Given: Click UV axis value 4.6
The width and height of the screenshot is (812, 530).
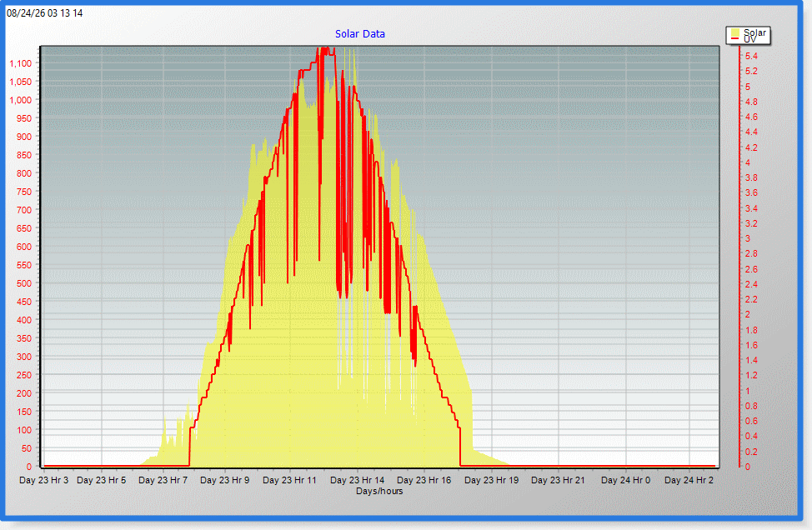Looking at the screenshot, I should pyautogui.click(x=751, y=117).
